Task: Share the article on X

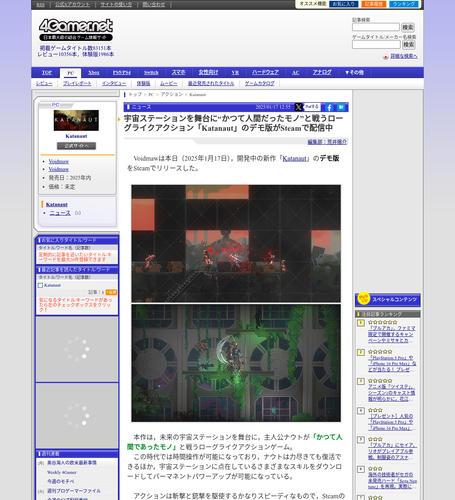Action: point(298,107)
